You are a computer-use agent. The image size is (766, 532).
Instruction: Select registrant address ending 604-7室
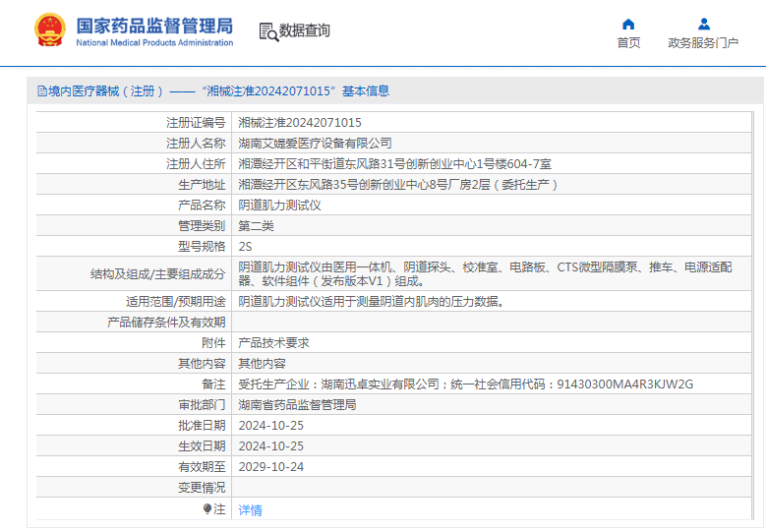[394, 163]
